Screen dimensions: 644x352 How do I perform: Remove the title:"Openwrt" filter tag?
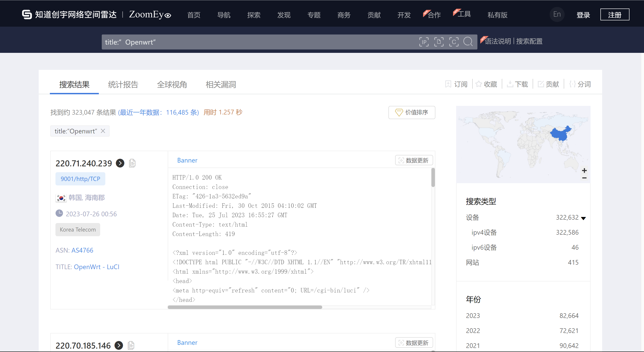(x=103, y=131)
